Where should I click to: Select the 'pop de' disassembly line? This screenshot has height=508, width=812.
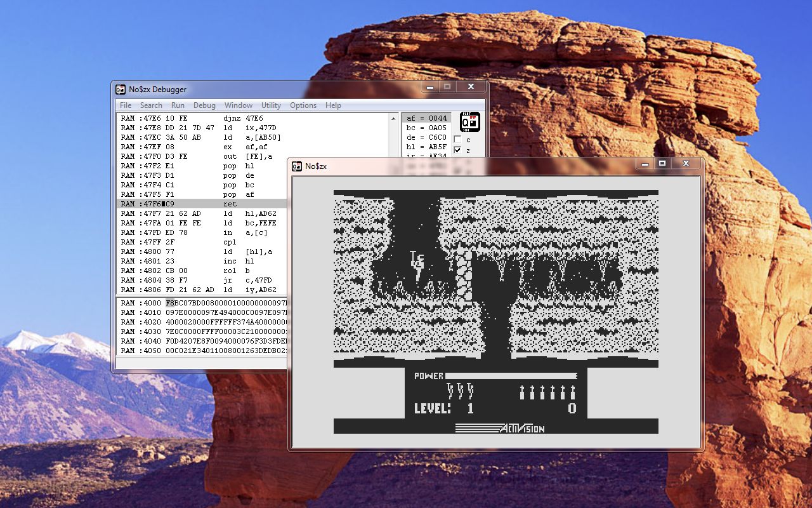203,175
